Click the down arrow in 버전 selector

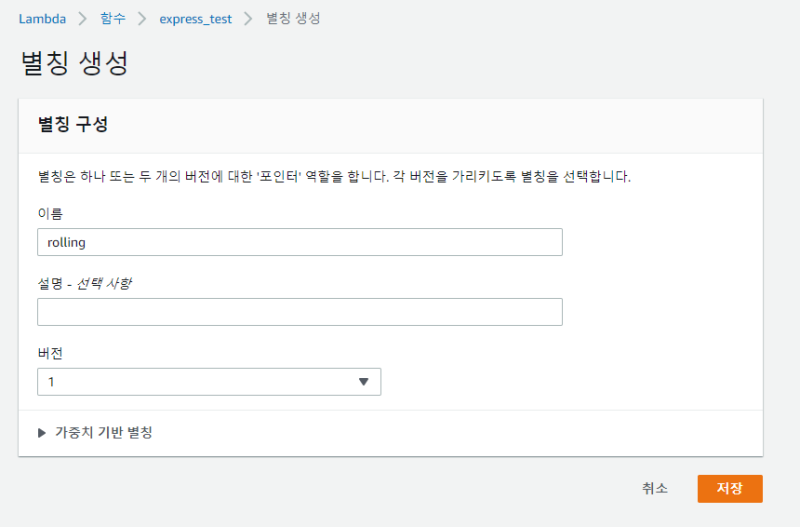[364, 382]
